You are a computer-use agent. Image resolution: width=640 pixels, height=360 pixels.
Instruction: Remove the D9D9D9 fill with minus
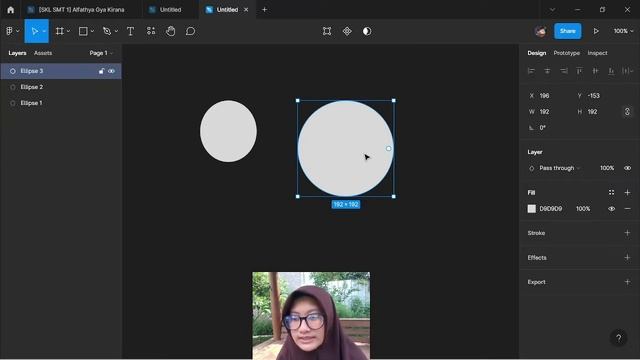[627, 209]
